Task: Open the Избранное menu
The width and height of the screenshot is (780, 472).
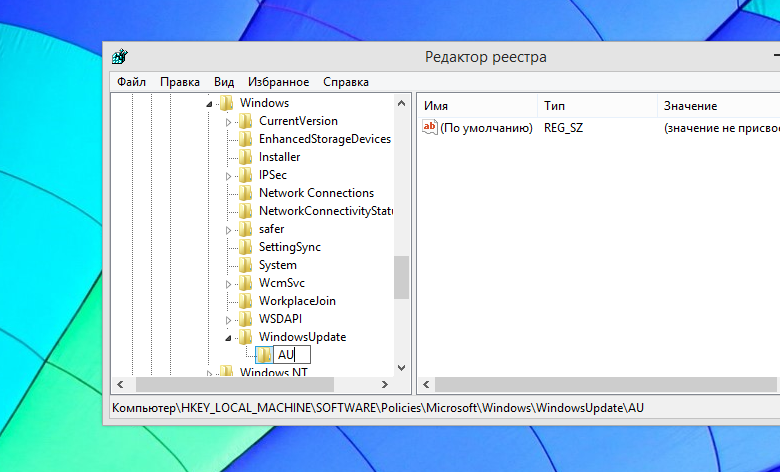Action: click(279, 82)
